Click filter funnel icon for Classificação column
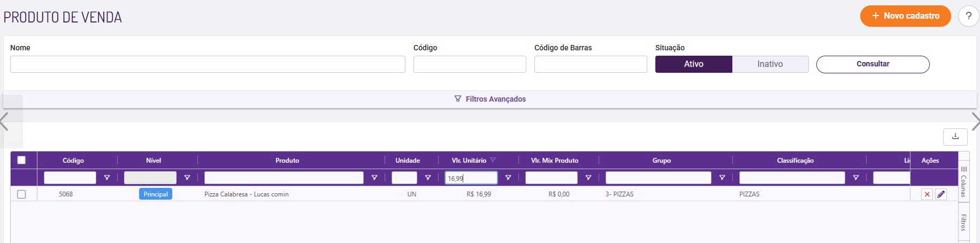 pyautogui.click(x=856, y=178)
